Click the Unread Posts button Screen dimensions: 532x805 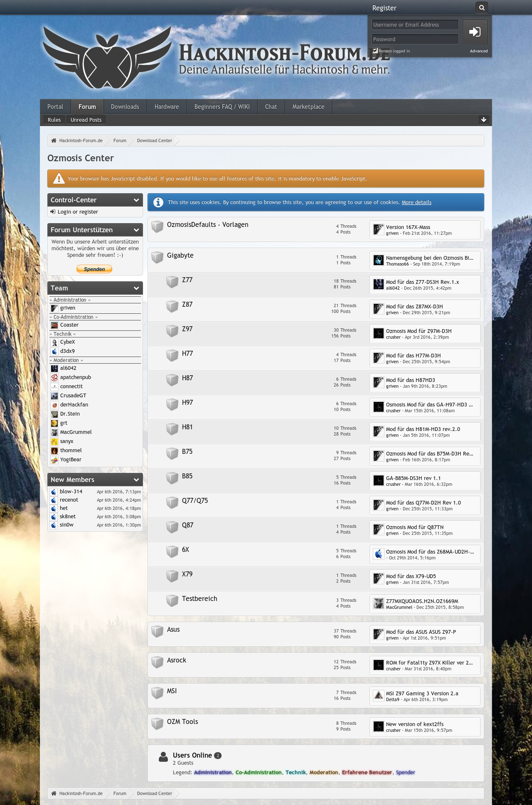pos(86,120)
